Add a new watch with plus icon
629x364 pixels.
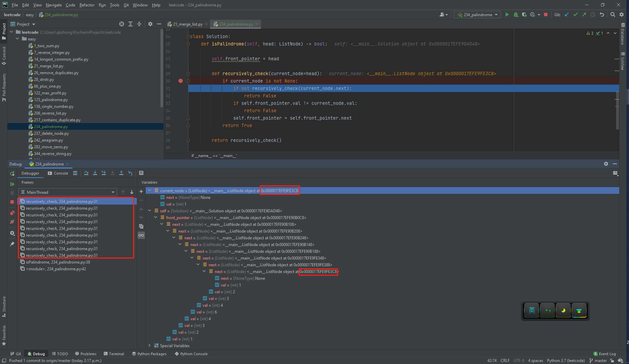click(141, 191)
